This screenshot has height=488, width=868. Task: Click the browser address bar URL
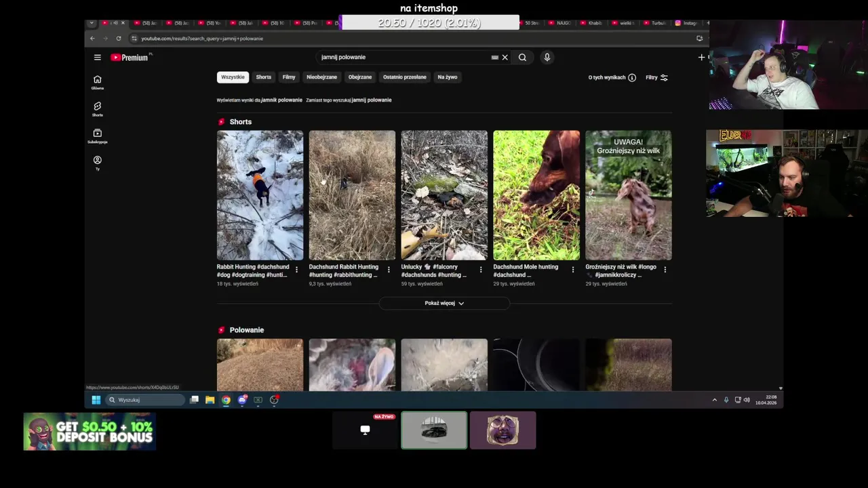202,39
